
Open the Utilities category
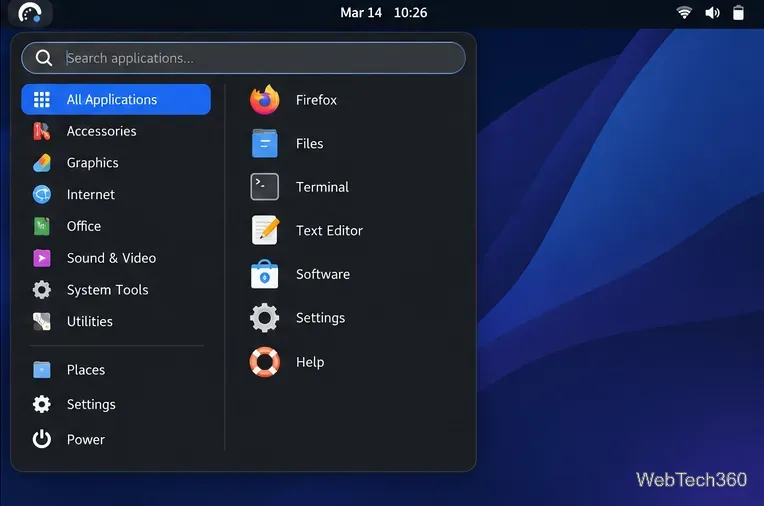pyautogui.click(x=116, y=321)
